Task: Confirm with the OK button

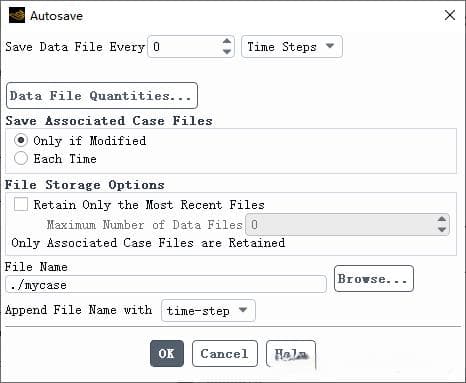Action: click(x=167, y=353)
